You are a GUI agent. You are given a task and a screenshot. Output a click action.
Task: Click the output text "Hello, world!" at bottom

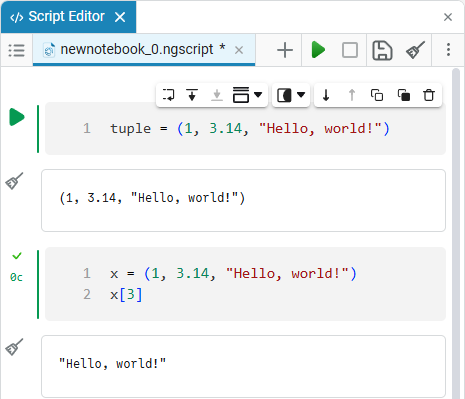point(112,364)
